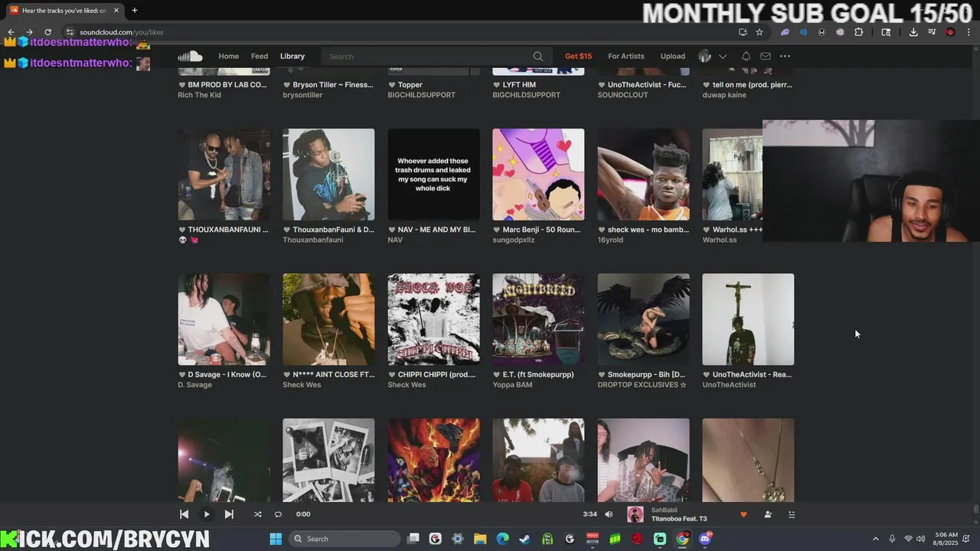The image size is (980, 551).
Task: Unlike the Smokepurpp - Bih heart
Action: click(602, 375)
